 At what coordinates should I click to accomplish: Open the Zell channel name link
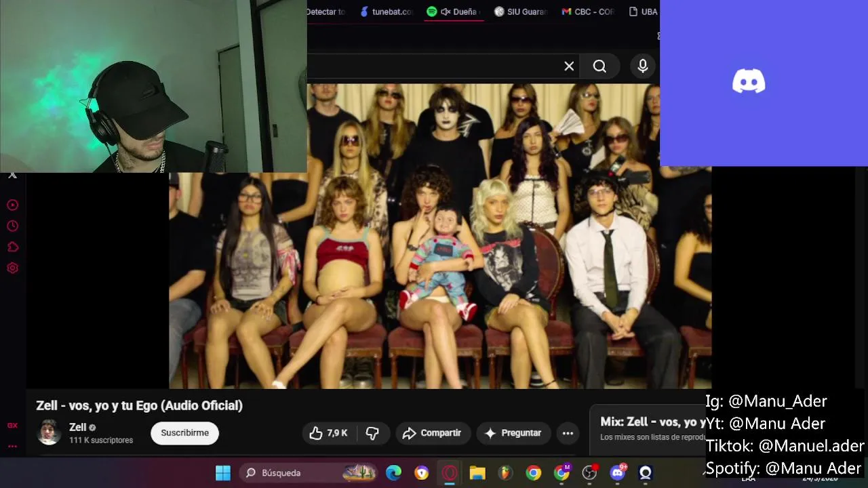[77, 427]
